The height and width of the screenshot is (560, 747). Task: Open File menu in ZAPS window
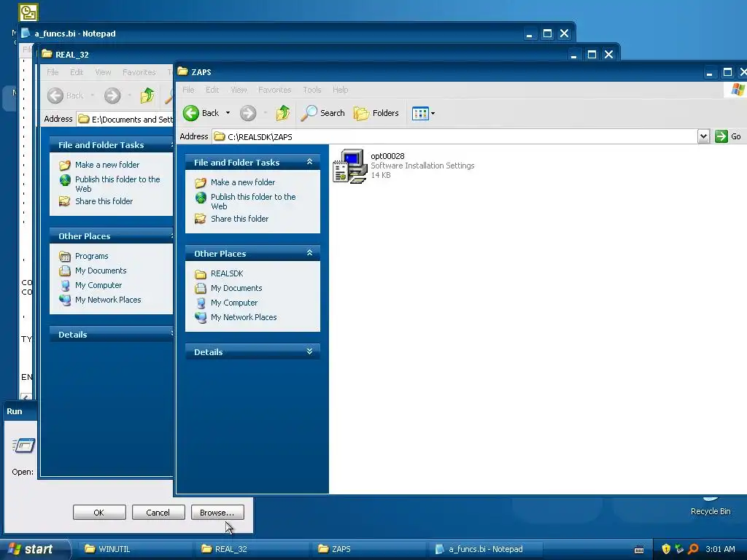click(188, 90)
